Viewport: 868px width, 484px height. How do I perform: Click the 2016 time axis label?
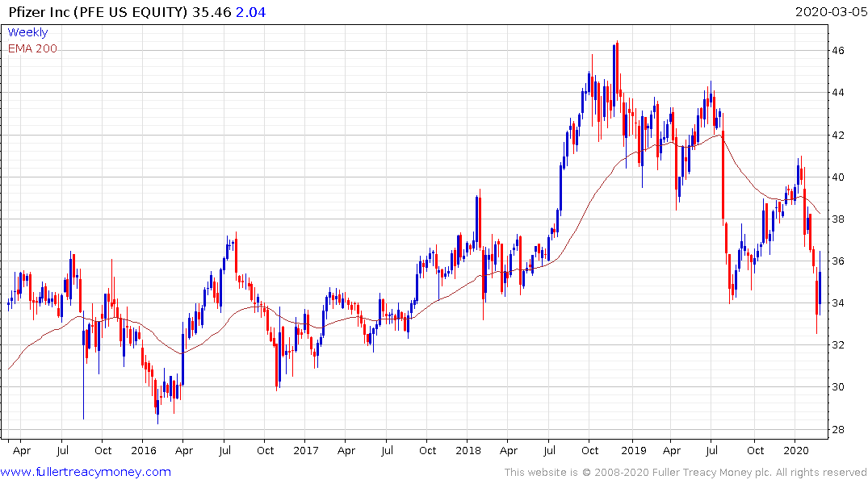click(144, 450)
